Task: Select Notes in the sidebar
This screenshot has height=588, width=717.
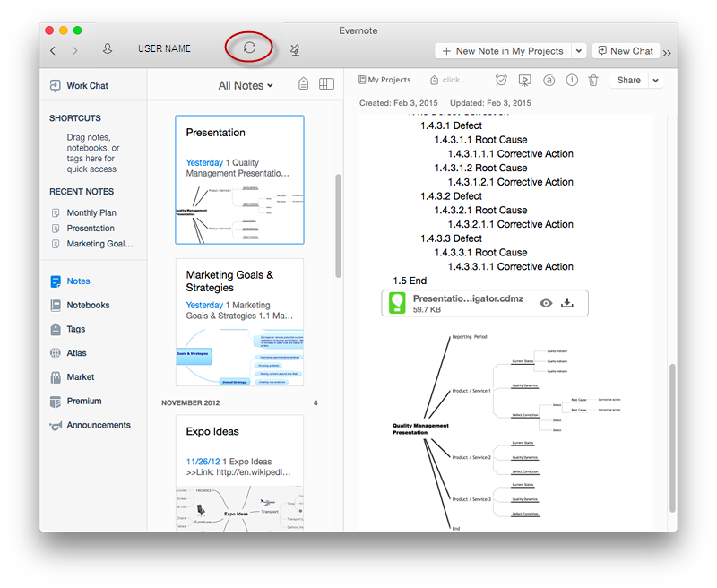Action: 78,281
